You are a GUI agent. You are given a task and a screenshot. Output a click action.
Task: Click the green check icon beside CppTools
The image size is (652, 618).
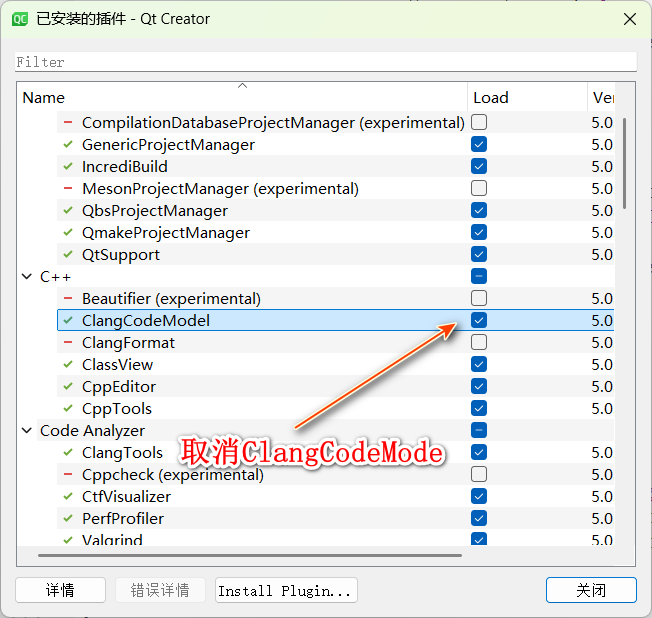(x=68, y=409)
